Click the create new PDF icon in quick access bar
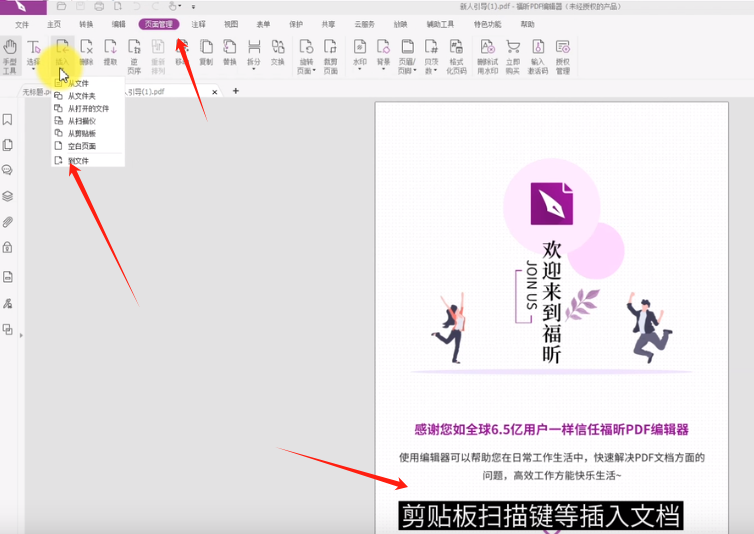This screenshot has height=534, width=754. click(x=118, y=6)
